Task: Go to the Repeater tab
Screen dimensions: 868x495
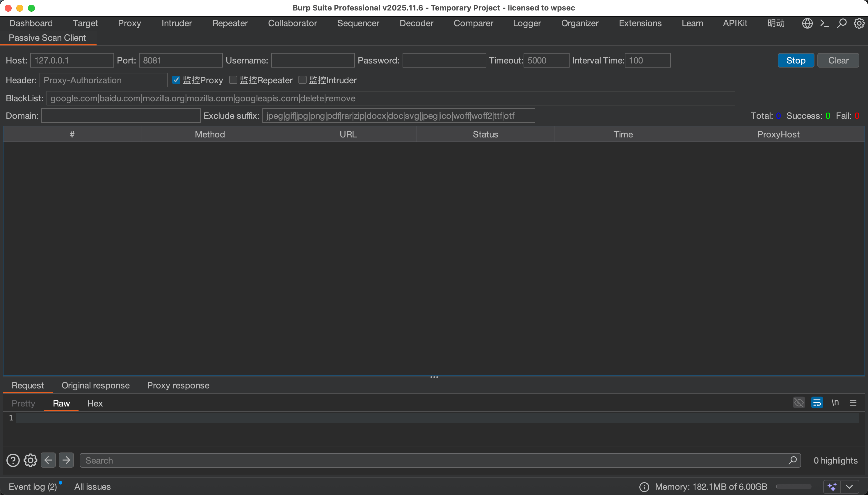Action: [230, 23]
